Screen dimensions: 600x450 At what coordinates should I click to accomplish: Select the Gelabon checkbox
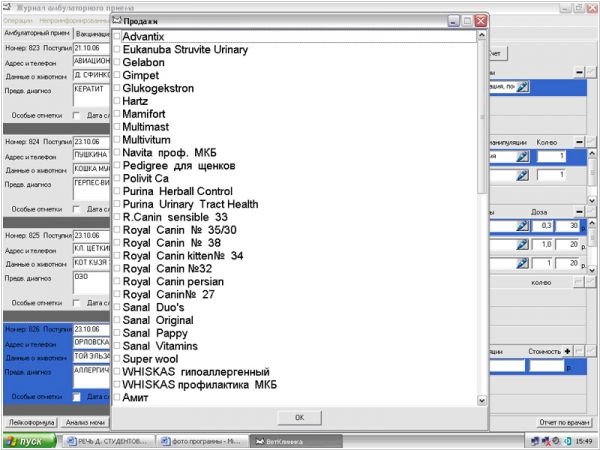[x=117, y=62]
